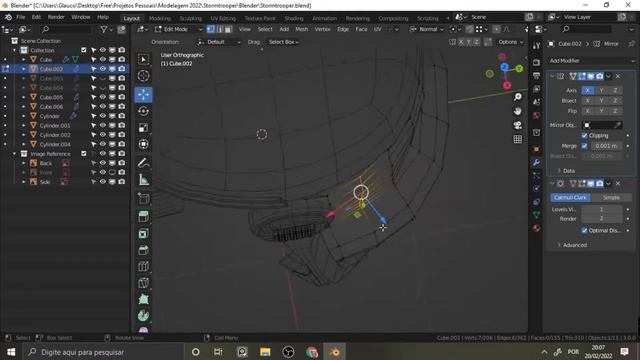The width and height of the screenshot is (640, 360).
Task: Disable the Merge checkbox
Action: (584, 146)
